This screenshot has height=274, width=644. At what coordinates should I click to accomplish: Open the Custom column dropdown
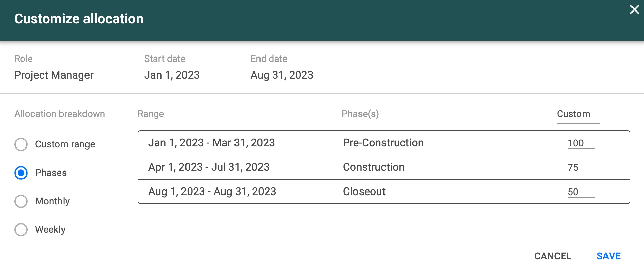point(578,115)
